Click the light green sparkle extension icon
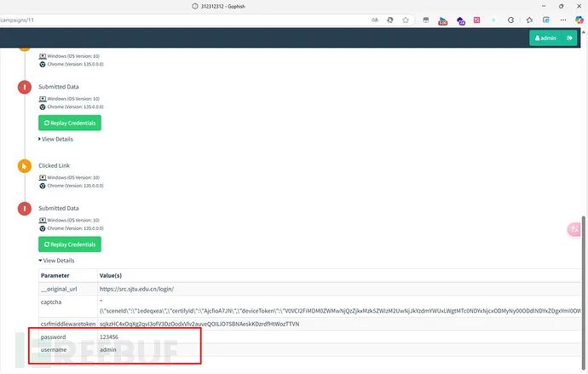Screen dimensions: 588x374 (x=493, y=20)
